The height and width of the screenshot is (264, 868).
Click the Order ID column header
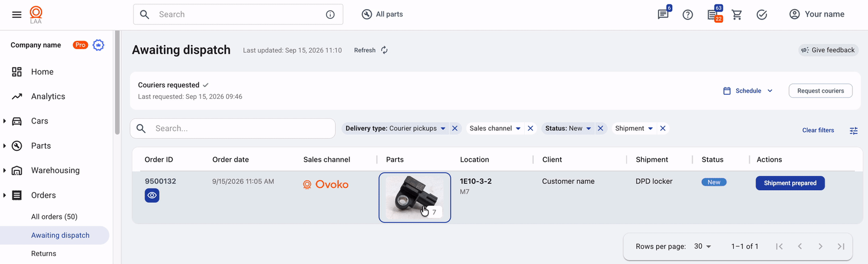click(159, 159)
